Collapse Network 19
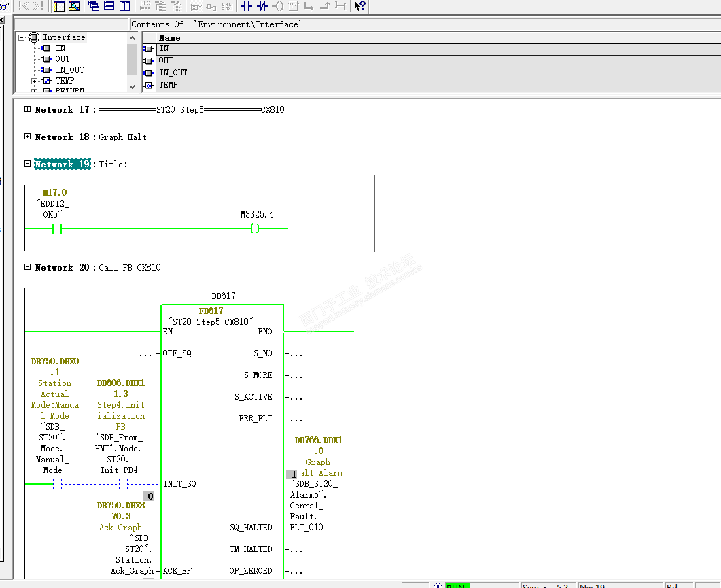 coord(28,163)
